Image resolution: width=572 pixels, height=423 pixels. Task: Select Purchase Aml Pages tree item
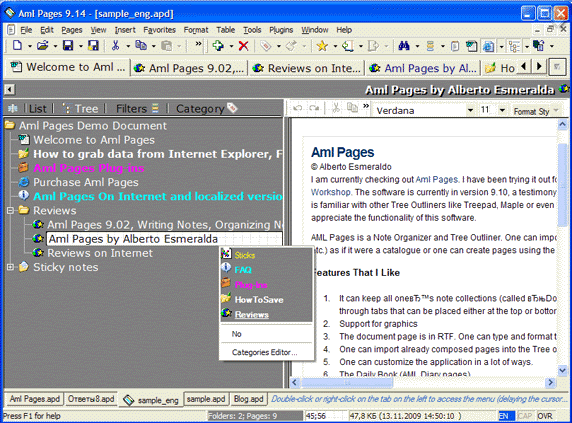pyautogui.click(x=86, y=182)
